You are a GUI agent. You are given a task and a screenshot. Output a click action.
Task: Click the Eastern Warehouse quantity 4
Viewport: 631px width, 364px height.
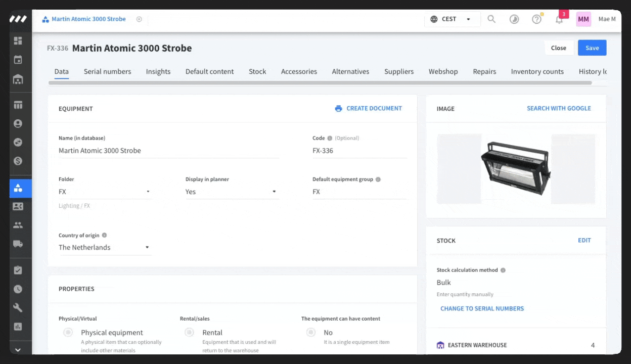point(593,345)
